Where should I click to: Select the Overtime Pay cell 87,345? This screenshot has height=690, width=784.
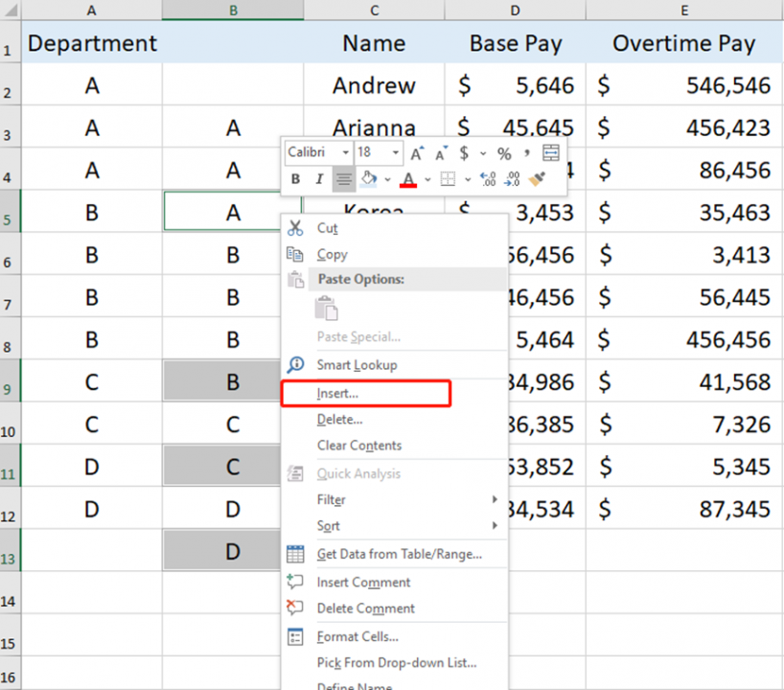pos(684,509)
